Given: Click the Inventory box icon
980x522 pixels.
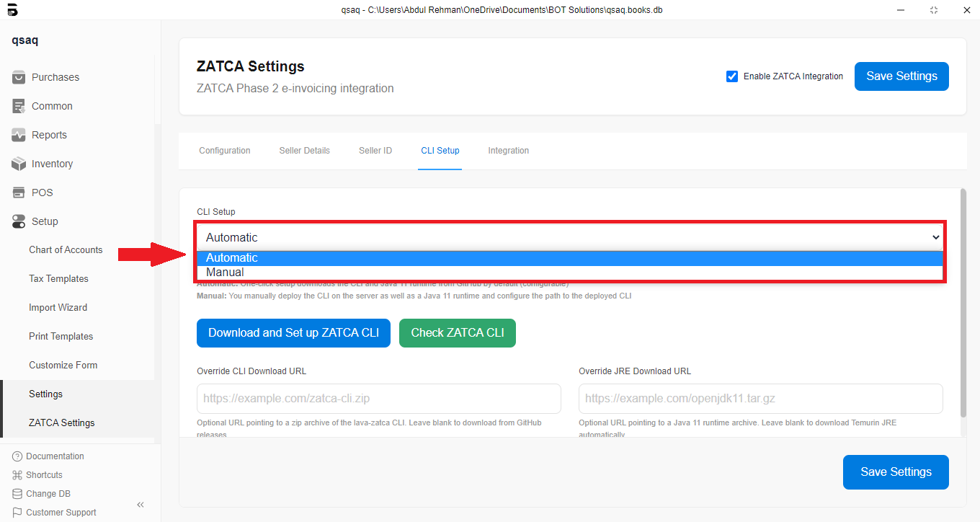Looking at the screenshot, I should tap(19, 164).
